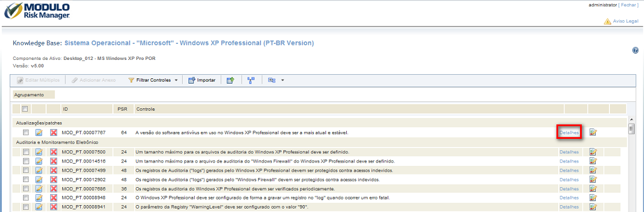View Detalhes of MOD_PT.00007499
The width and height of the screenshot is (644, 212).
[569, 170]
